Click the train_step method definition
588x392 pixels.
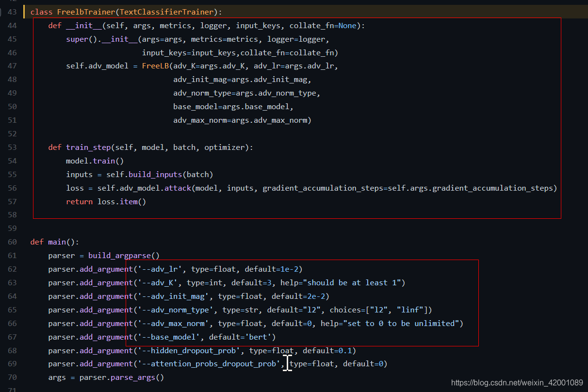tap(88, 147)
